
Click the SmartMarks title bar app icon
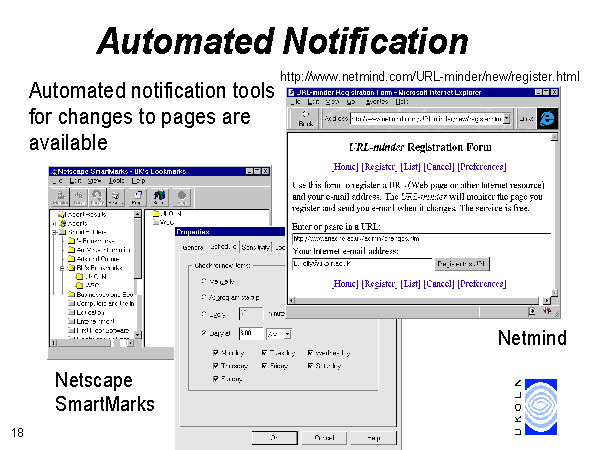[54, 171]
